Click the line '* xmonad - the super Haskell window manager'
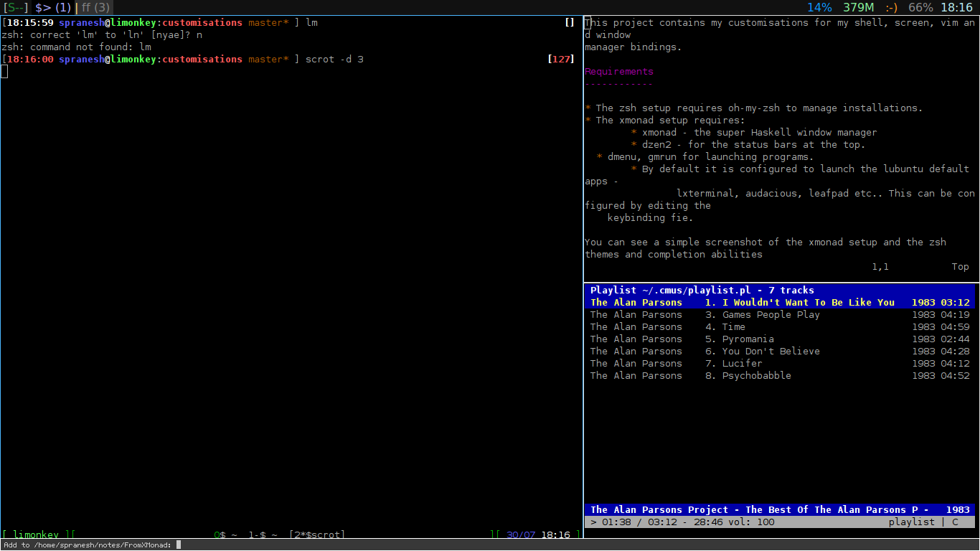 [754, 133]
